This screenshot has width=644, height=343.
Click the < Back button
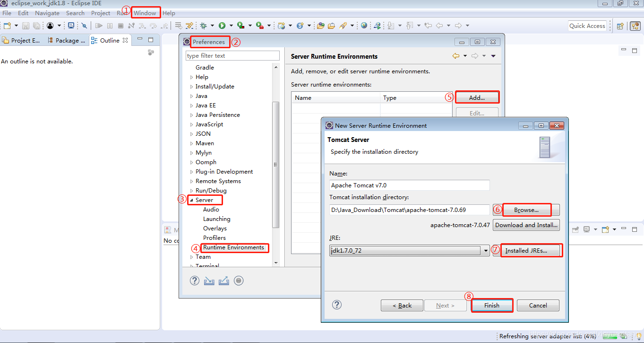(402, 305)
